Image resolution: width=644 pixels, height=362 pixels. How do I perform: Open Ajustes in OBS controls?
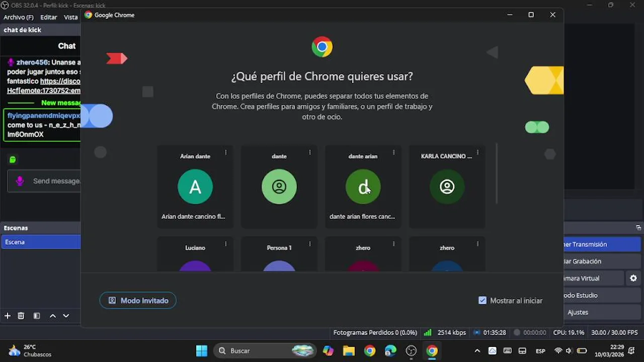coord(602,312)
